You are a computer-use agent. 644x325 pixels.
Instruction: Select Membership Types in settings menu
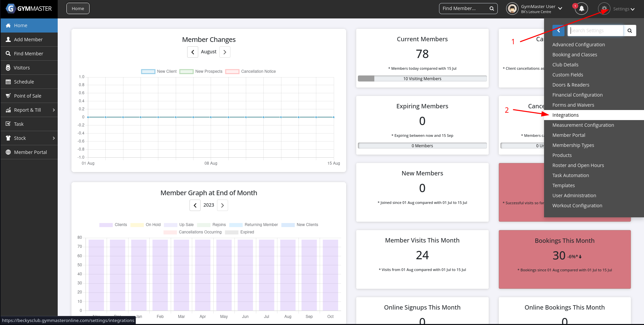click(x=573, y=145)
